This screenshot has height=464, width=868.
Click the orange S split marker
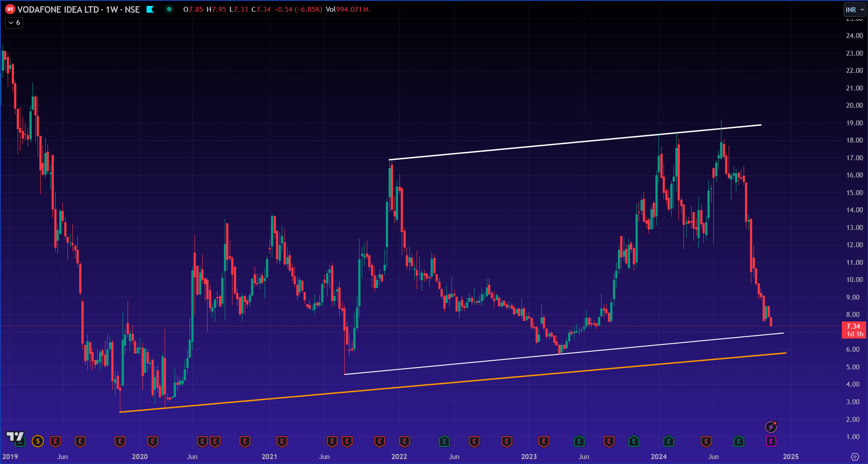38,441
